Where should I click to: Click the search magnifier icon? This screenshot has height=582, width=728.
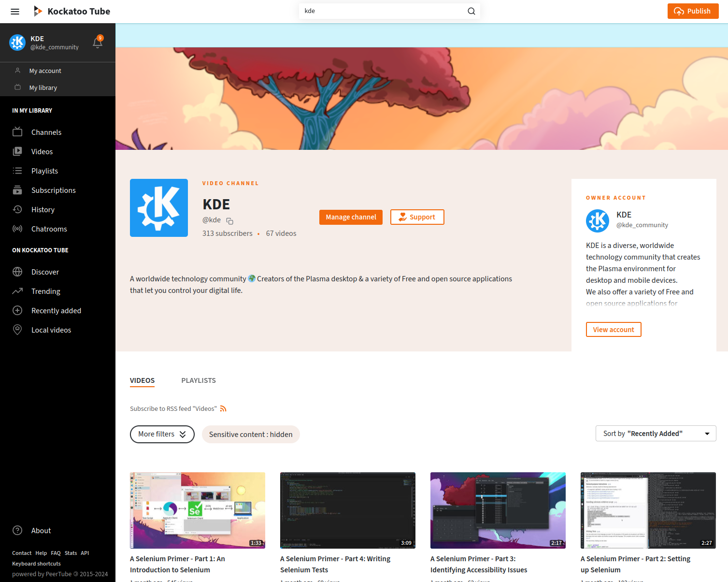[471, 11]
